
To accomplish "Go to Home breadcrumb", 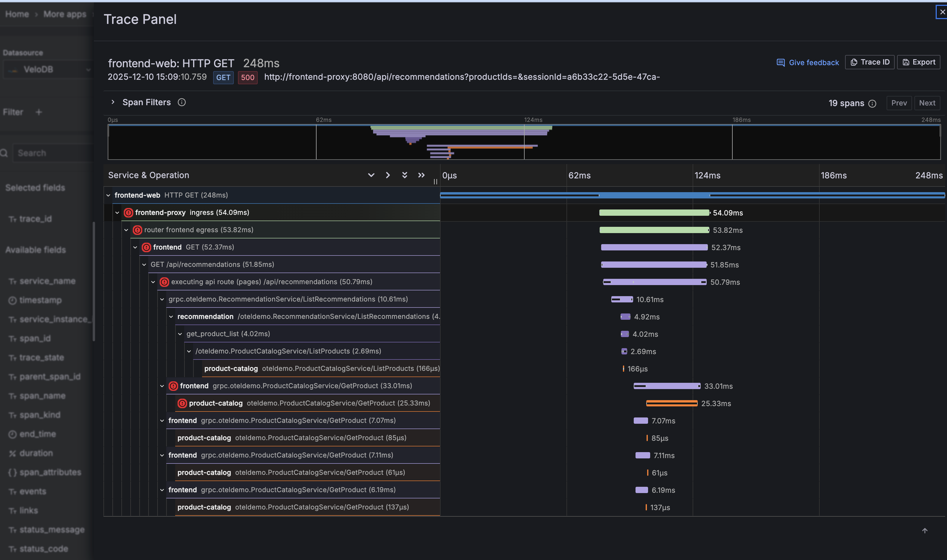I will [x=17, y=14].
